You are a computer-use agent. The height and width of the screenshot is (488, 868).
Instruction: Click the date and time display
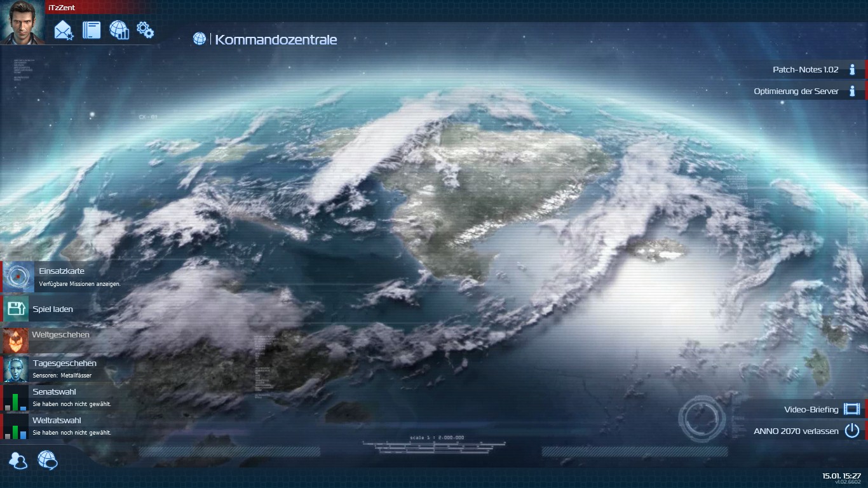841,475
